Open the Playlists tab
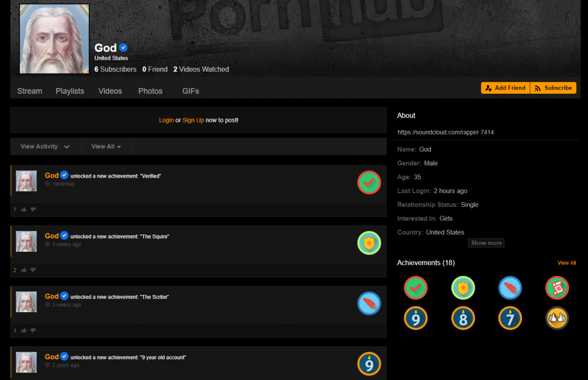Screen dimensions: 588x380 point(69,91)
